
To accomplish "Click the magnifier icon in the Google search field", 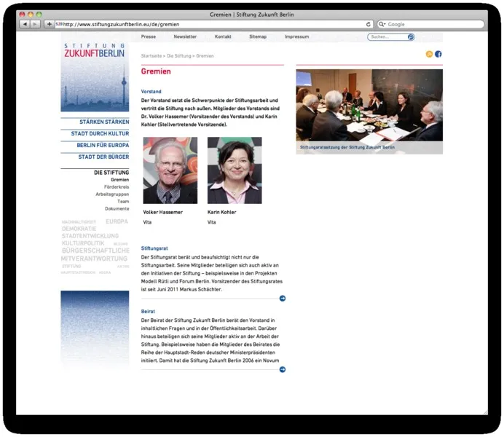I will tap(382, 24).
